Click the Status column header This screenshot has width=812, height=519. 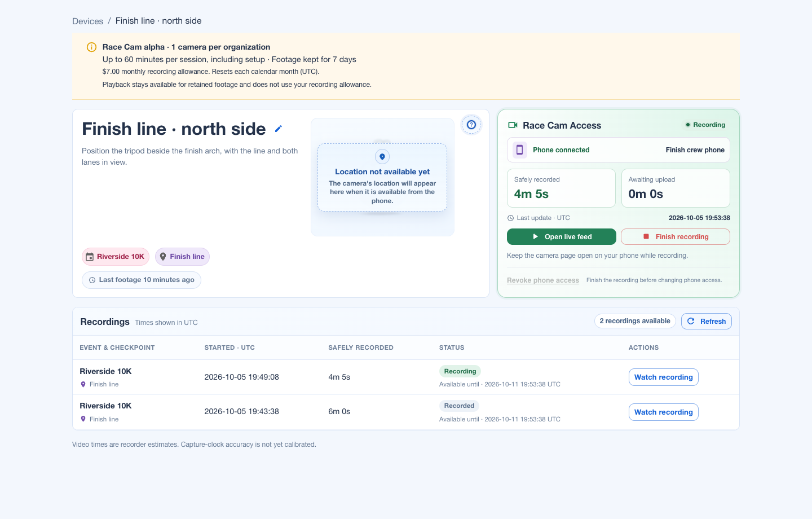(452, 348)
